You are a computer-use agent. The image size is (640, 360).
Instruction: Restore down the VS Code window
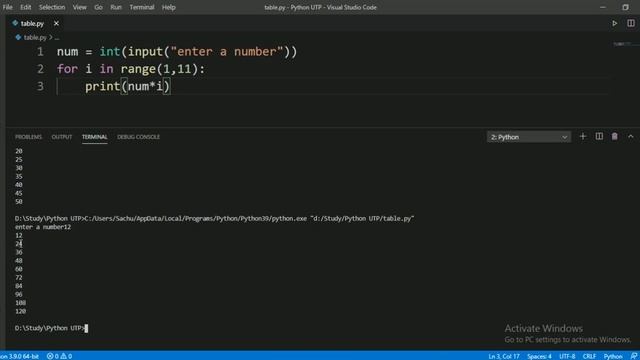coord(625,7)
